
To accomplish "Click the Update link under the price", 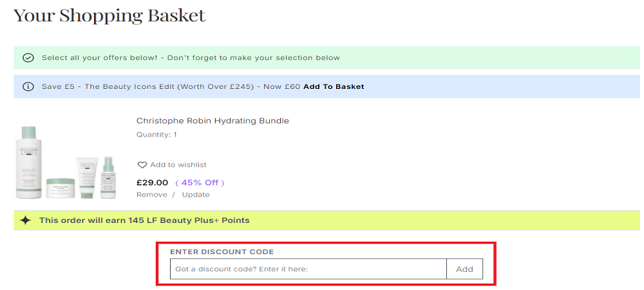I will click(x=195, y=195).
